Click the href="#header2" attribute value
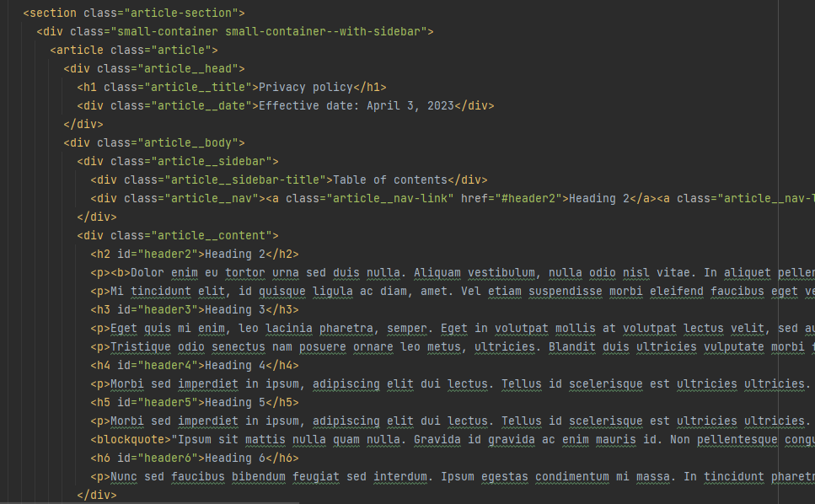Screen dimensions: 815x504 pos(511,199)
